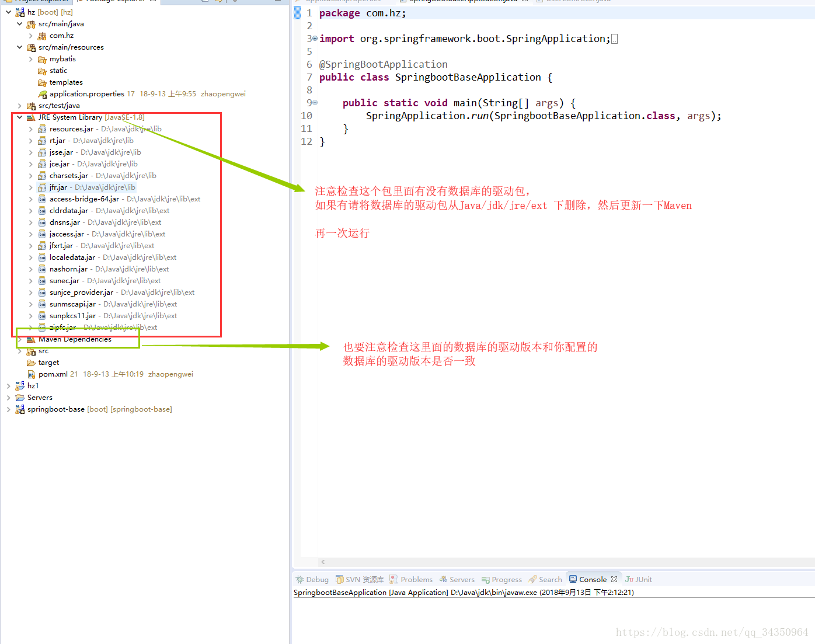Viewport: 815px width, 644px height.
Task: Click the SpringbootBaseApplication class name on line 7
Action: (x=468, y=77)
